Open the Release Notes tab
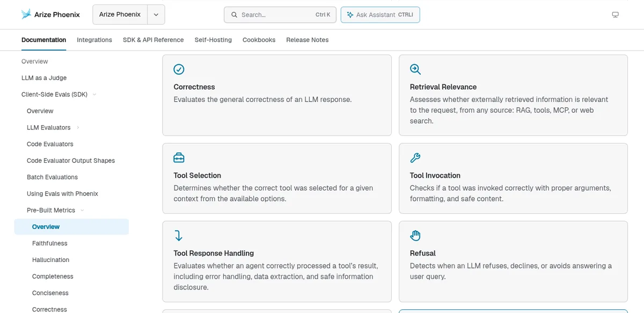 (307, 40)
